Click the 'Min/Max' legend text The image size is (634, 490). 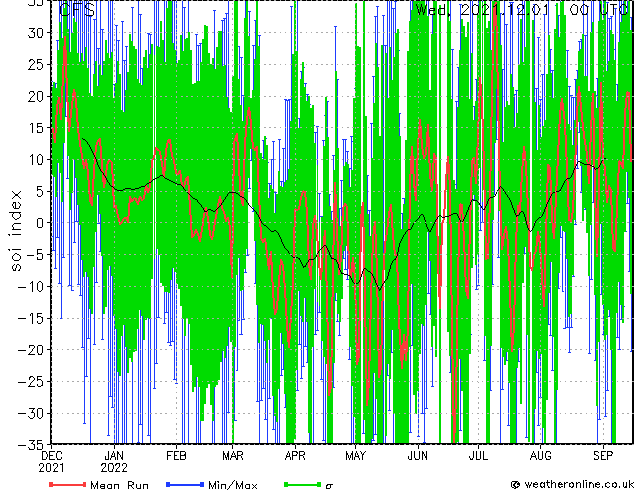pyautogui.click(x=233, y=485)
